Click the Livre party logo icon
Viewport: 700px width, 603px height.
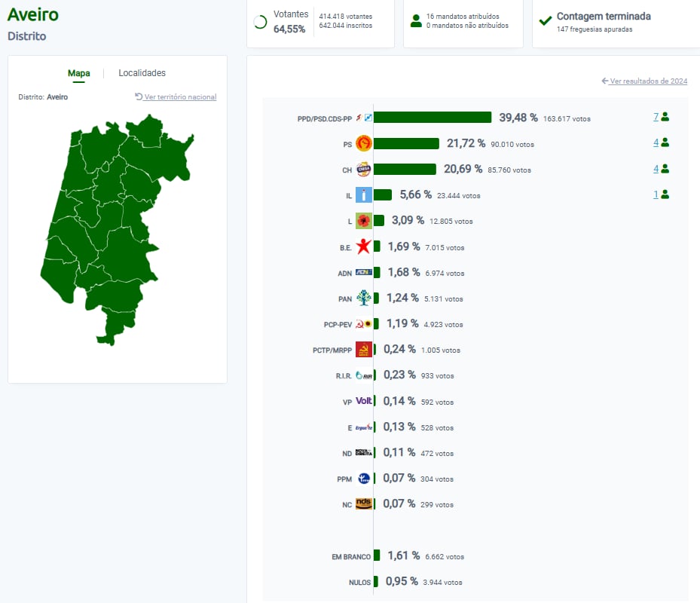click(364, 221)
